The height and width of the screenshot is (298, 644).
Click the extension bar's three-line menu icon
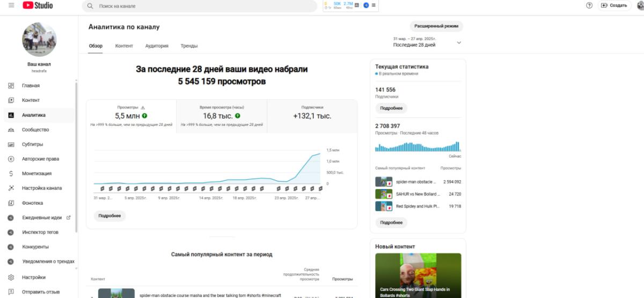point(374,5)
